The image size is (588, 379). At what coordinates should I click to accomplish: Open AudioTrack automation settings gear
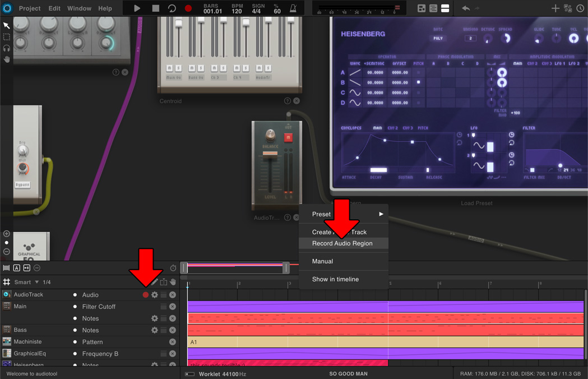[154, 294]
